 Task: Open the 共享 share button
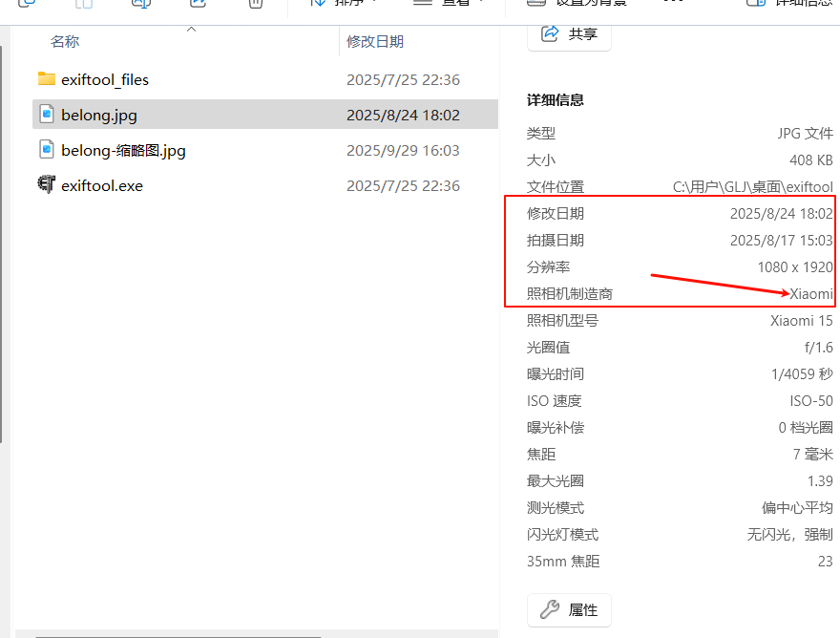(569, 36)
